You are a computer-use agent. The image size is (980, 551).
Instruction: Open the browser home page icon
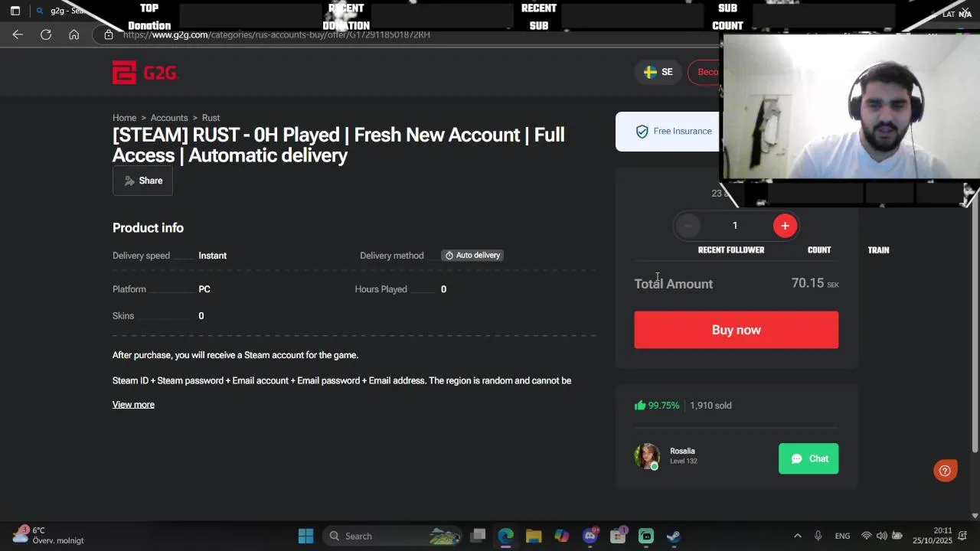click(x=73, y=34)
